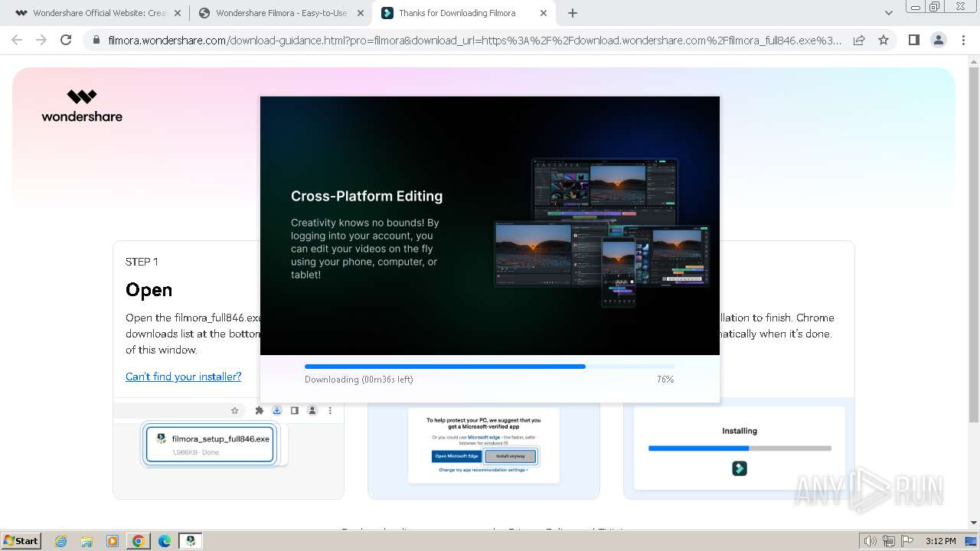Click the Filmora icon under Installing
This screenshot has height=551, width=980.
point(740,468)
